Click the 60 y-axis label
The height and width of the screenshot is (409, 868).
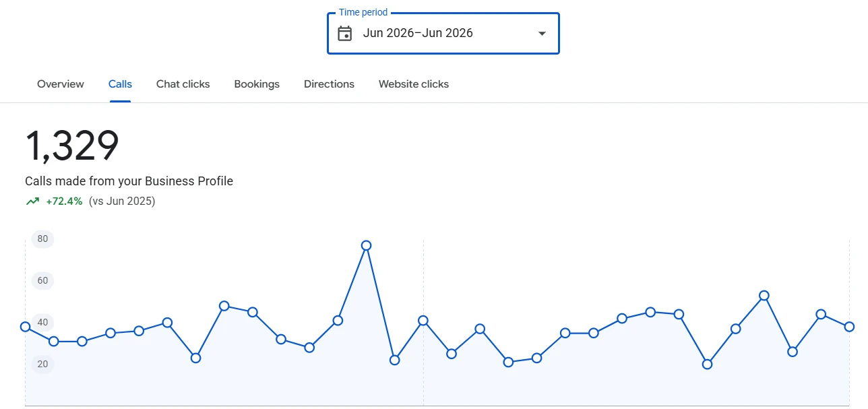coord(42,280)
